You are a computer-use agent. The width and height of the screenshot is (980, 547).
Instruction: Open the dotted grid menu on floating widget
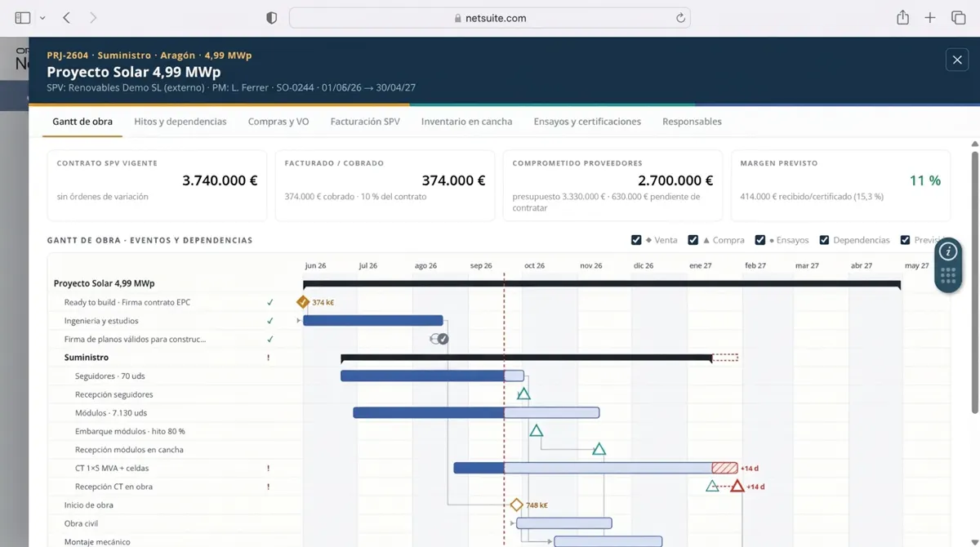point(948,276)
